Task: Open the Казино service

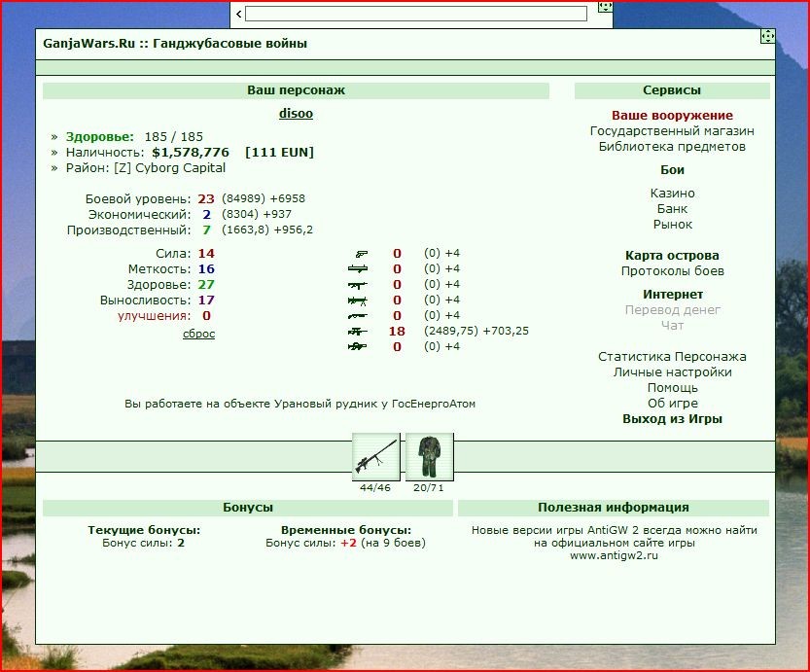Action: pyautogui.click(x=672, y=194)
